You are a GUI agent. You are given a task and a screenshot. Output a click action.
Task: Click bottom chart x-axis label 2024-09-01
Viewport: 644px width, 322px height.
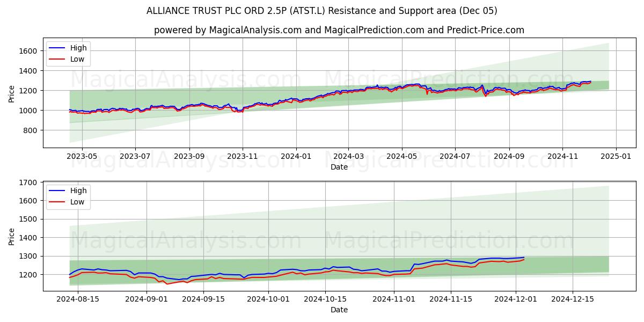pyautogui.click(x=148, y=300)
